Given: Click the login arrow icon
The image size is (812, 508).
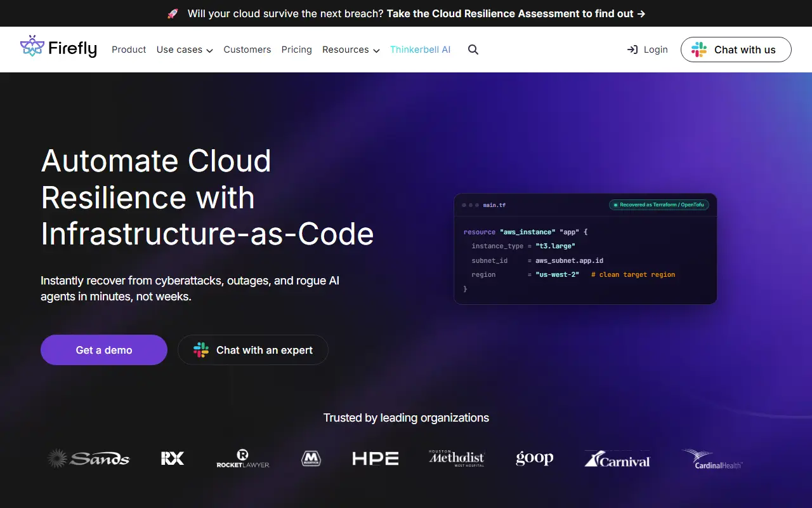Looking at the screenshot, I should [632, 50].
